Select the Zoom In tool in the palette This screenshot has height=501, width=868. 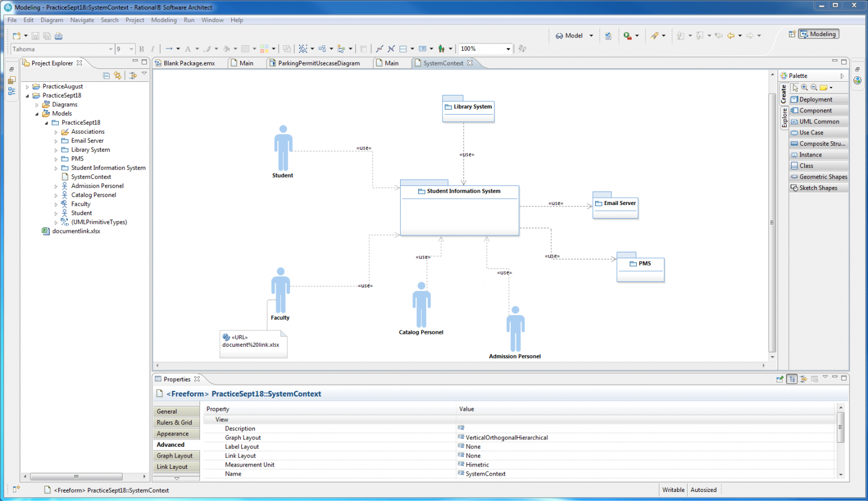[x=804, y=88]
